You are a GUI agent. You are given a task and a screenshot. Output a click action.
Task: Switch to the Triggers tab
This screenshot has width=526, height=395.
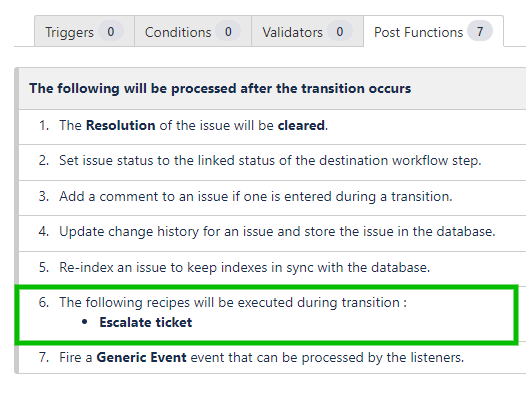click(x=84, y=31)
